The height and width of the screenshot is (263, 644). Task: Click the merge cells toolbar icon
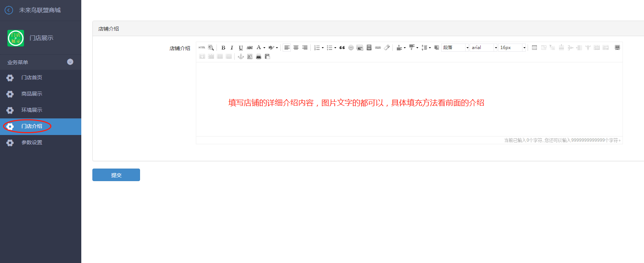tap(597, 48)
